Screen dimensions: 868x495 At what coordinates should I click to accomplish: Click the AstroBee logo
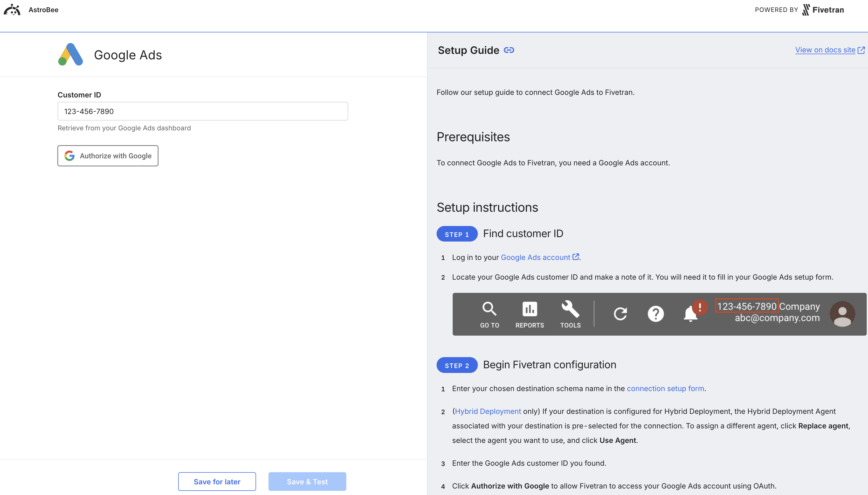click(12, 10)
